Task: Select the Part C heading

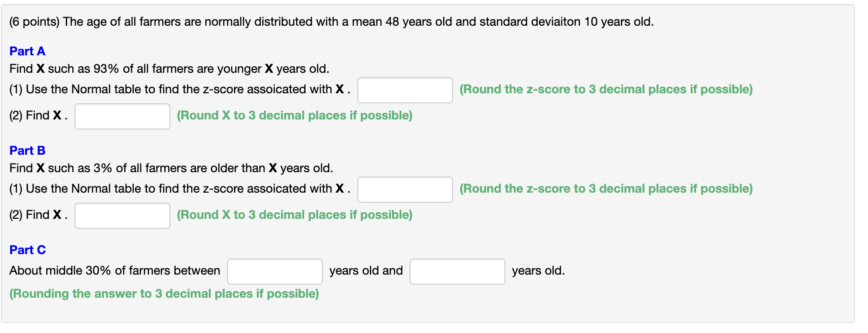Action: (27, 250)
